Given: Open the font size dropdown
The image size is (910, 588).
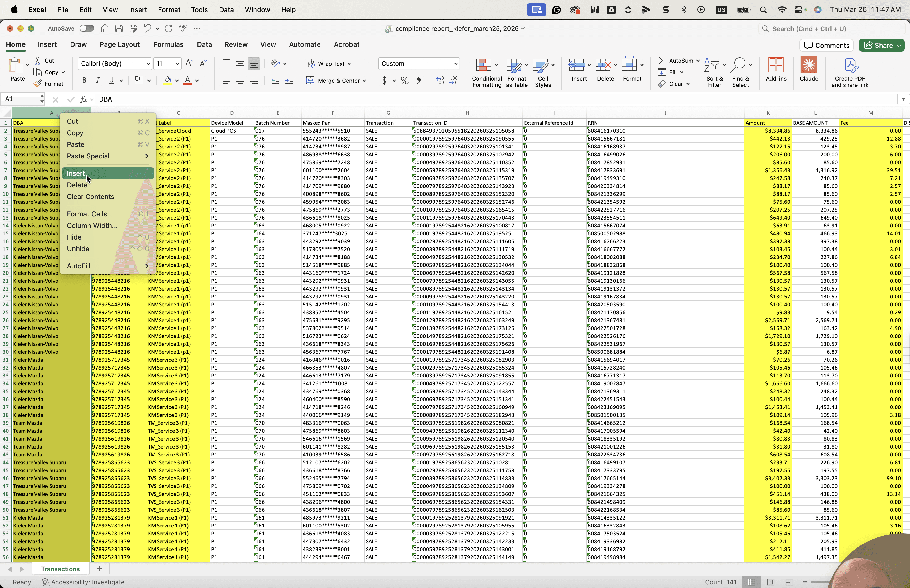Looking at the screenshot, I should [x=177, y=63].
